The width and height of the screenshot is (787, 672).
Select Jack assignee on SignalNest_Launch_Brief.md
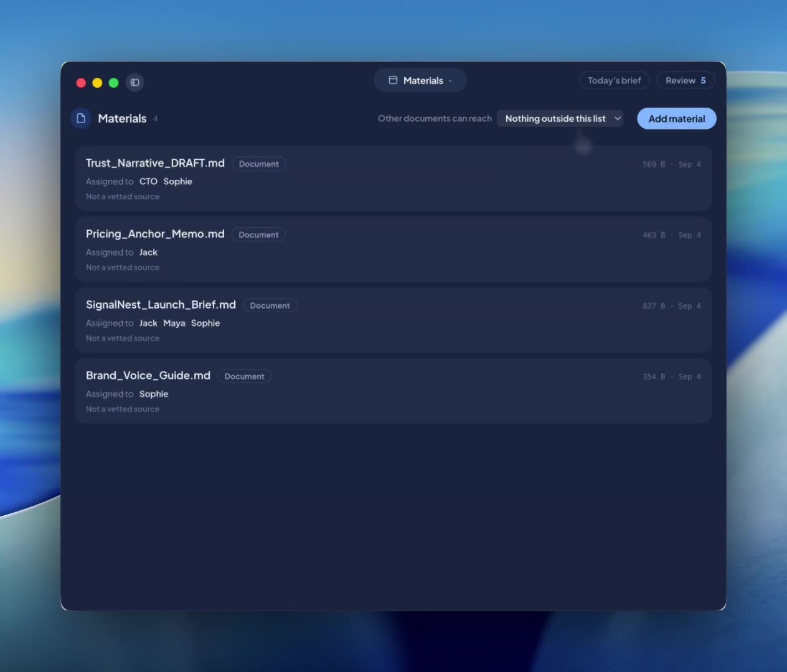(x=148, y=324)
